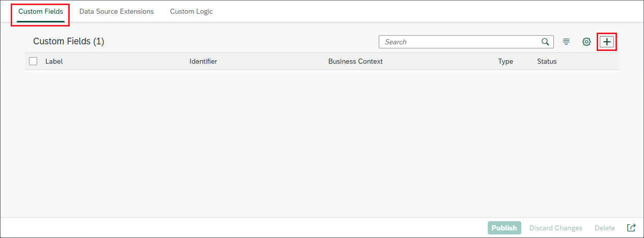Open table settings via the gear icon
644x238 pixels.
click(586, 42)
